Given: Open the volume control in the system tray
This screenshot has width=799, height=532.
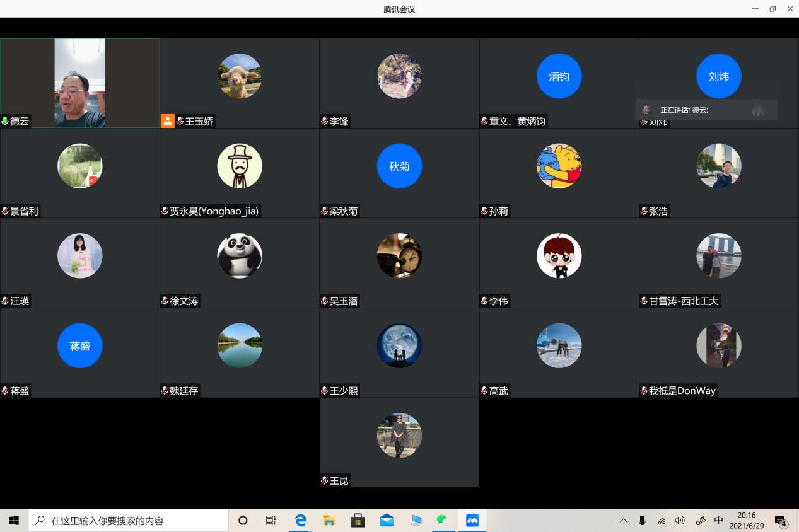Looking at the screenshot, I should [680, 521].
